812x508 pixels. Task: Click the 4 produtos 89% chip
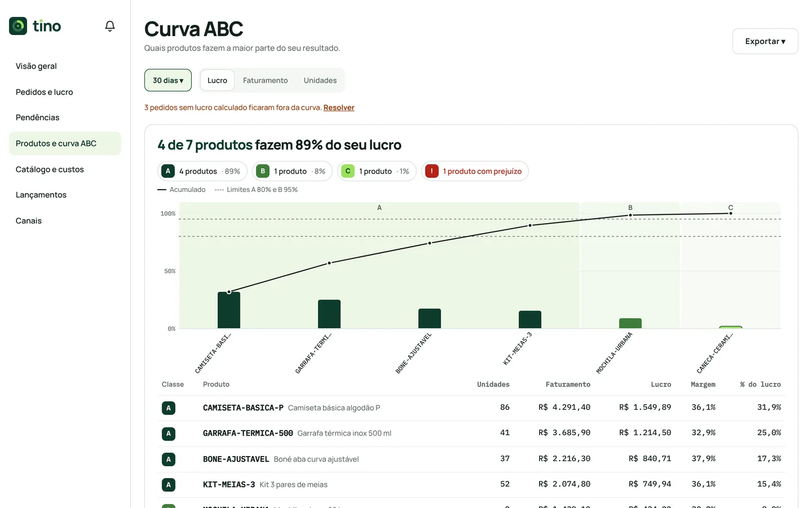(202, 171)
